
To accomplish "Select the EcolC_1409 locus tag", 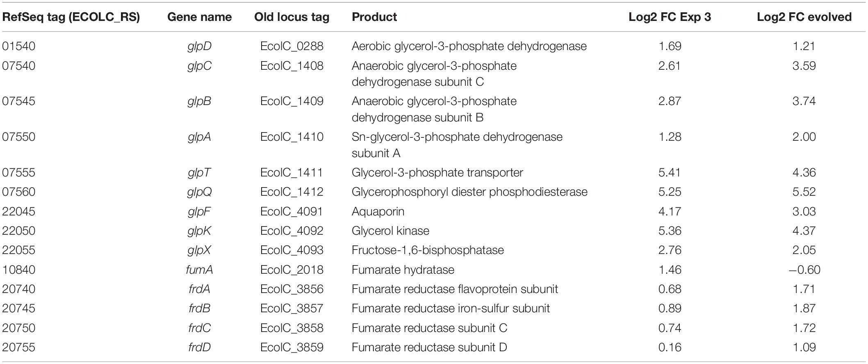I will point(292,101).
